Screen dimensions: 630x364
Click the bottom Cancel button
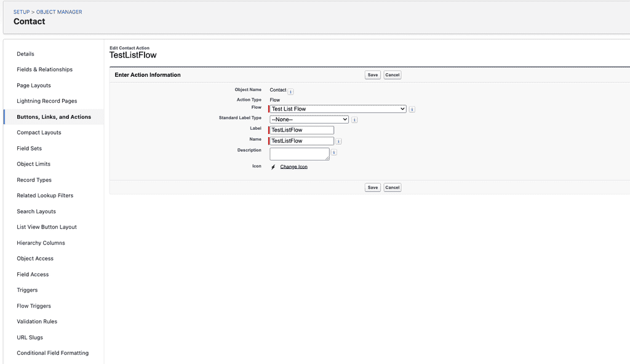click(392, 187)
